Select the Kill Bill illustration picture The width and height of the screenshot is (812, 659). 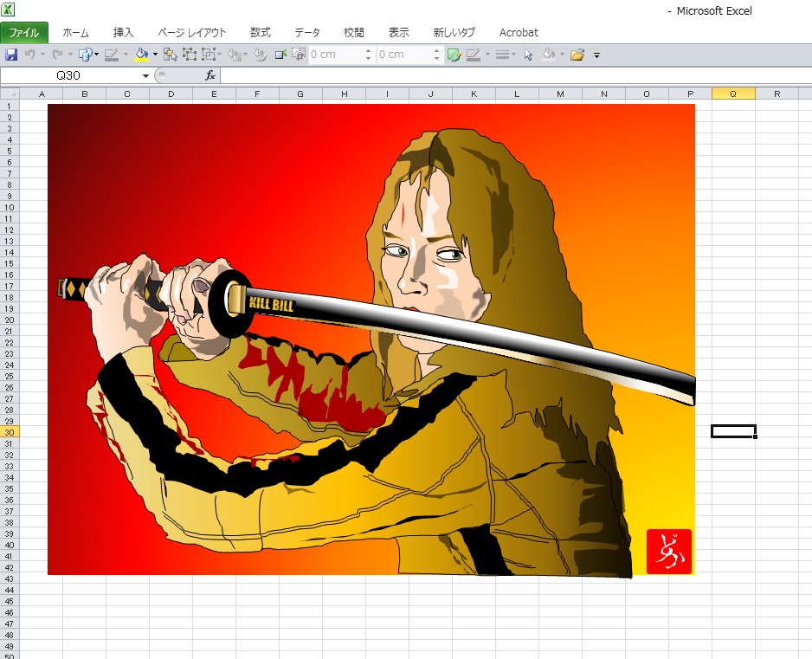pos(371,339)
